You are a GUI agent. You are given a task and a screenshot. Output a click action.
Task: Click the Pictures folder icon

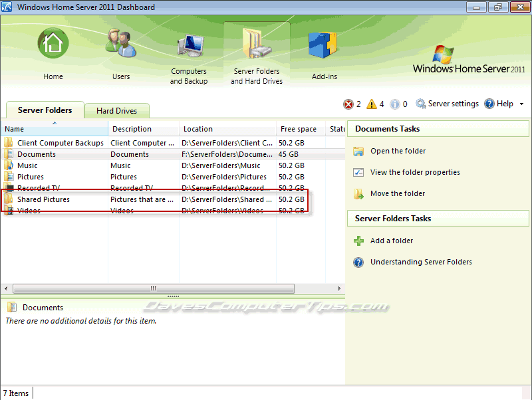click(x=9, y=177)
